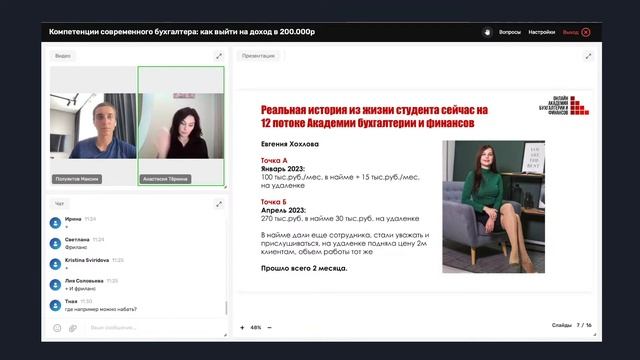Expand the Чат panel to fullscreen
The height and width of the screenshot is (360, 640).
(219, 204)
